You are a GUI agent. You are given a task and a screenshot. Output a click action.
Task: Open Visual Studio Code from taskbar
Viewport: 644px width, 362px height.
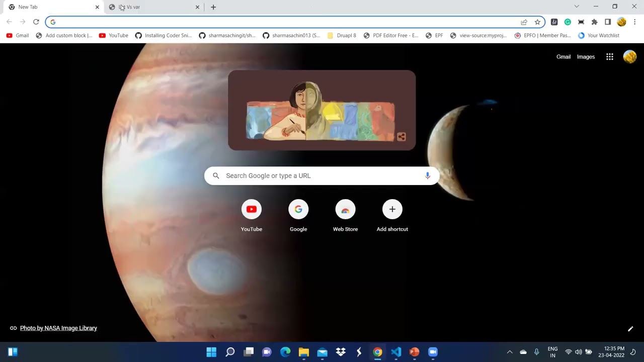point(396,352)
